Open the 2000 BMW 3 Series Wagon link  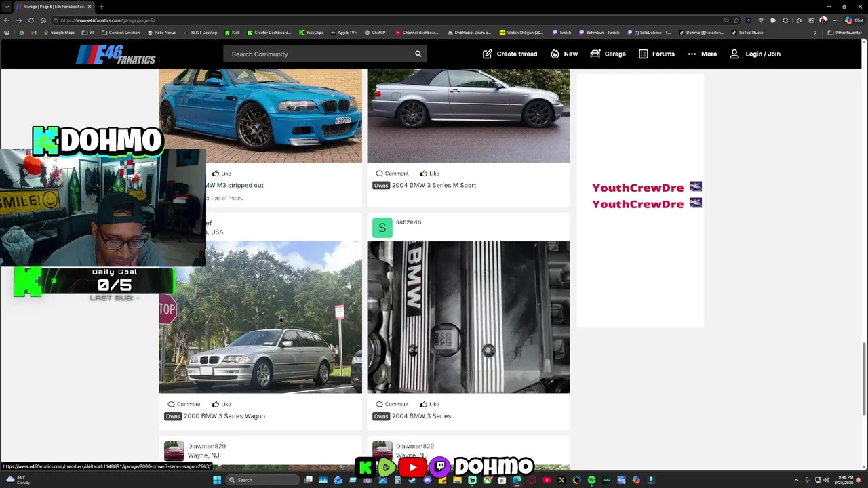coord(224,416)
